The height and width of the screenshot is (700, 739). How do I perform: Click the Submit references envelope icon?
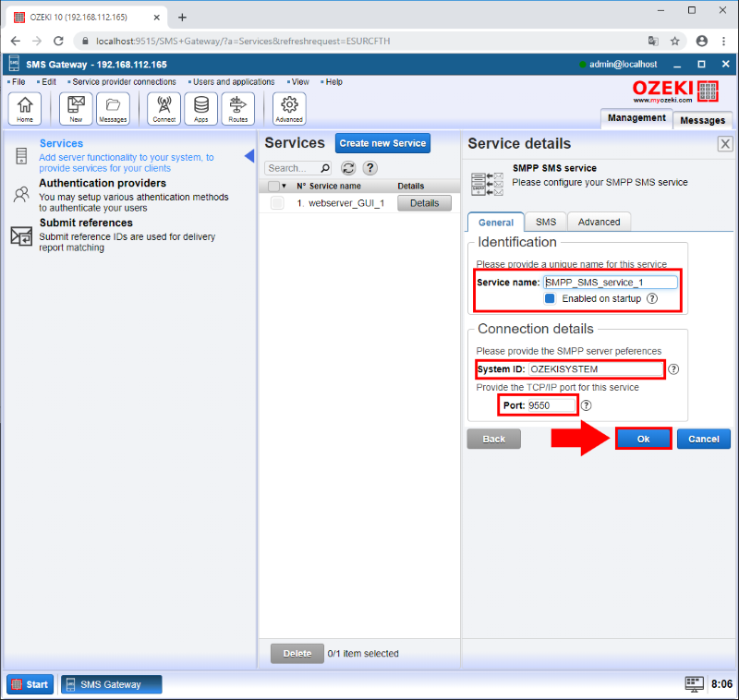(x=21, y=235)
